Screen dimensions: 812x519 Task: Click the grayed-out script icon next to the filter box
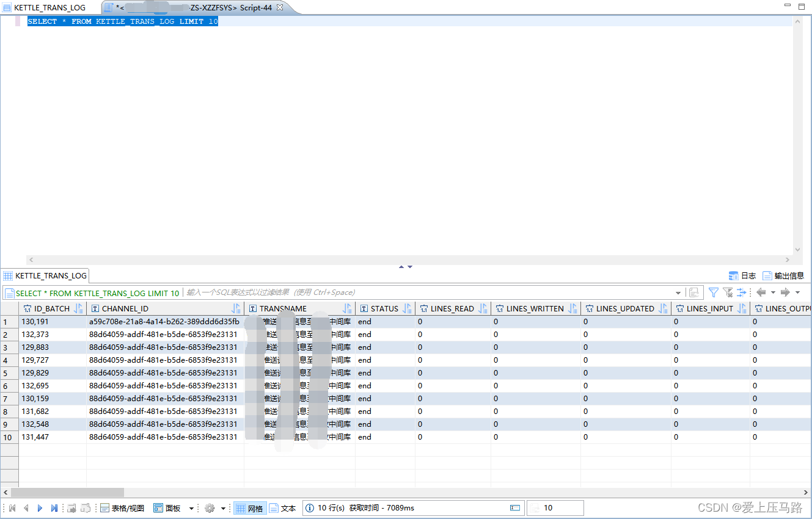point(693,292)
